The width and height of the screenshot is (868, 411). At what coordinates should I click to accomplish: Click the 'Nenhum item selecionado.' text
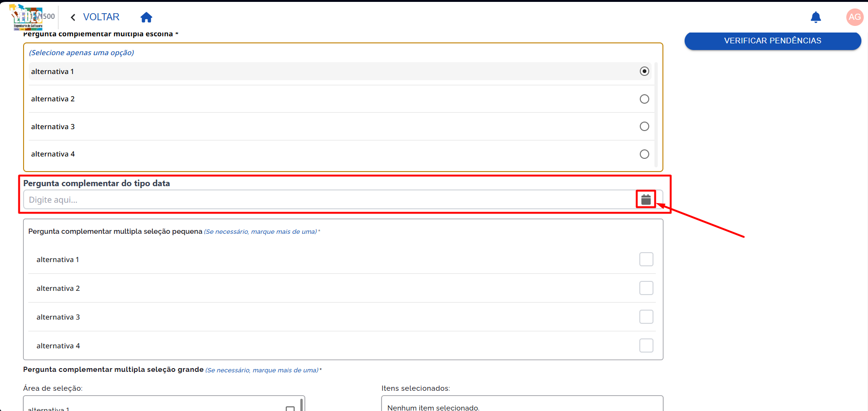click(433, 408)
